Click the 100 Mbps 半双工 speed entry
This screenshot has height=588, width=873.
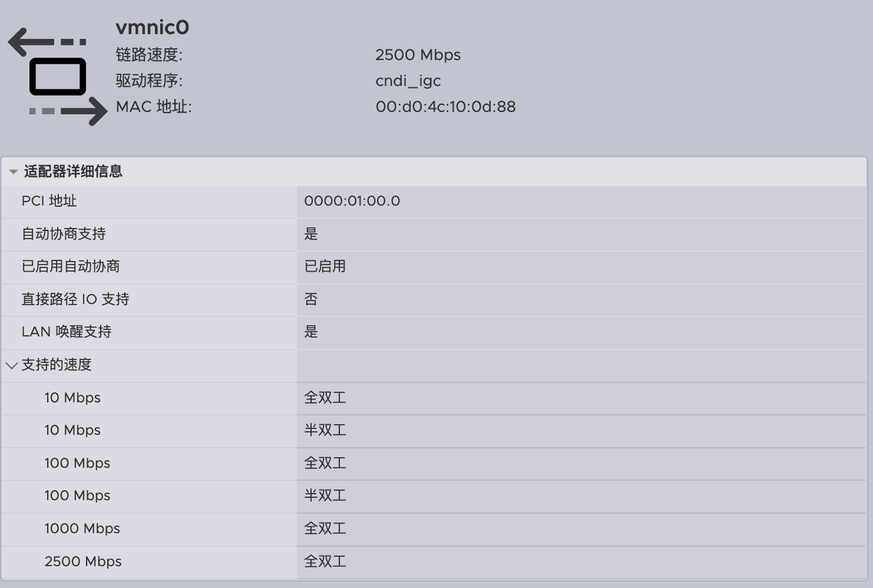pyautogui.click(x=77, y=495)
